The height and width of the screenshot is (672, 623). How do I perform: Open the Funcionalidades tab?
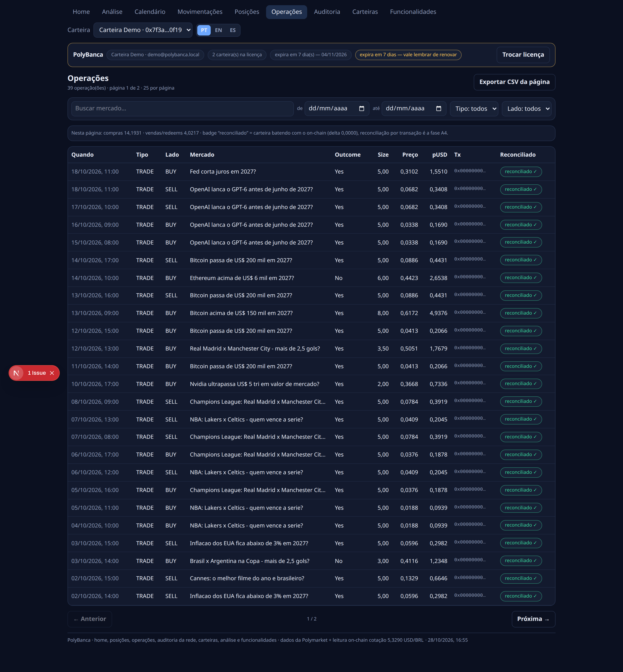(413, 12)
